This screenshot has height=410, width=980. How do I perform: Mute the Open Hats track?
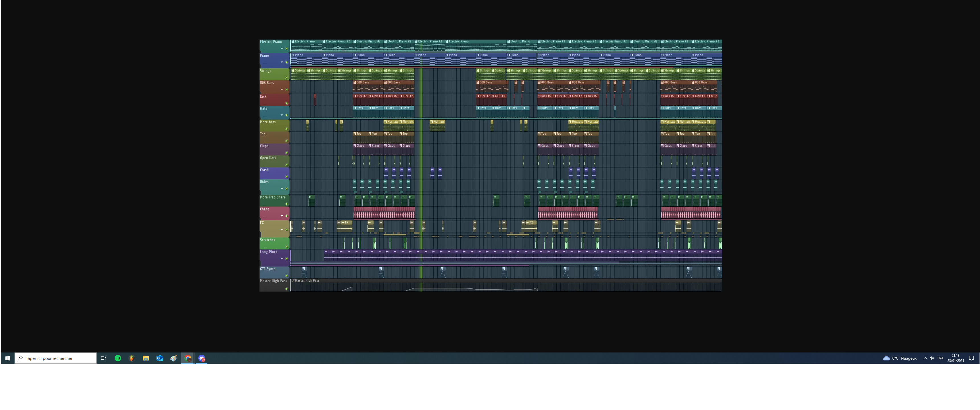pyautogui.click(x=287, y=165)
